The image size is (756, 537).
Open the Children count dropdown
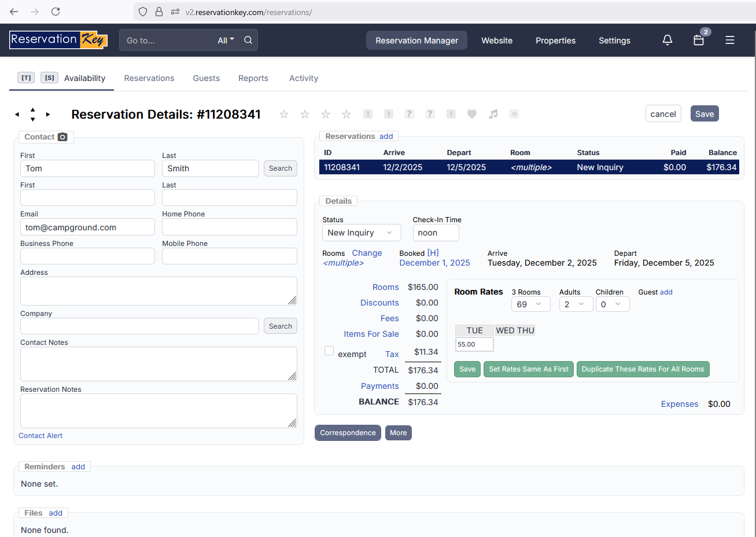point(611,304)
